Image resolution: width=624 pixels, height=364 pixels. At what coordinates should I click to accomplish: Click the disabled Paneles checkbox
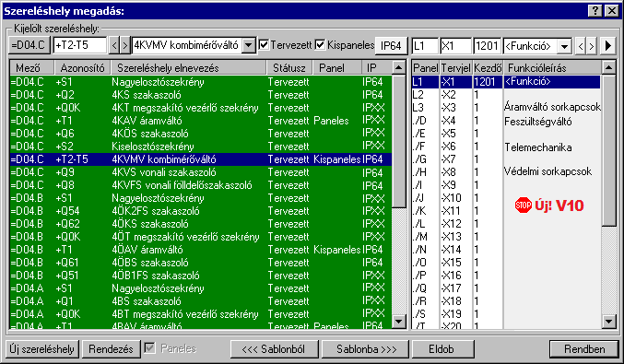(149, 349)
